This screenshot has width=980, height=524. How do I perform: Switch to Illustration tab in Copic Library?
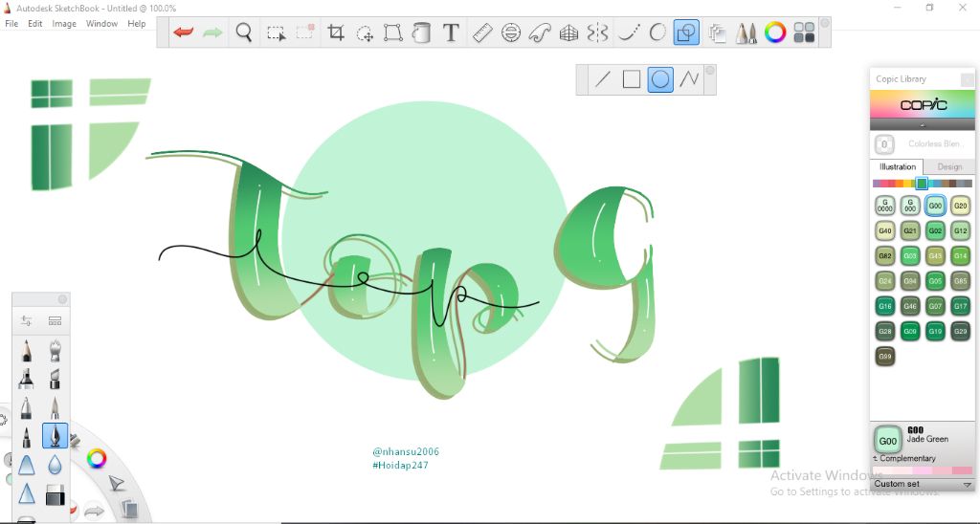(897, 166)
